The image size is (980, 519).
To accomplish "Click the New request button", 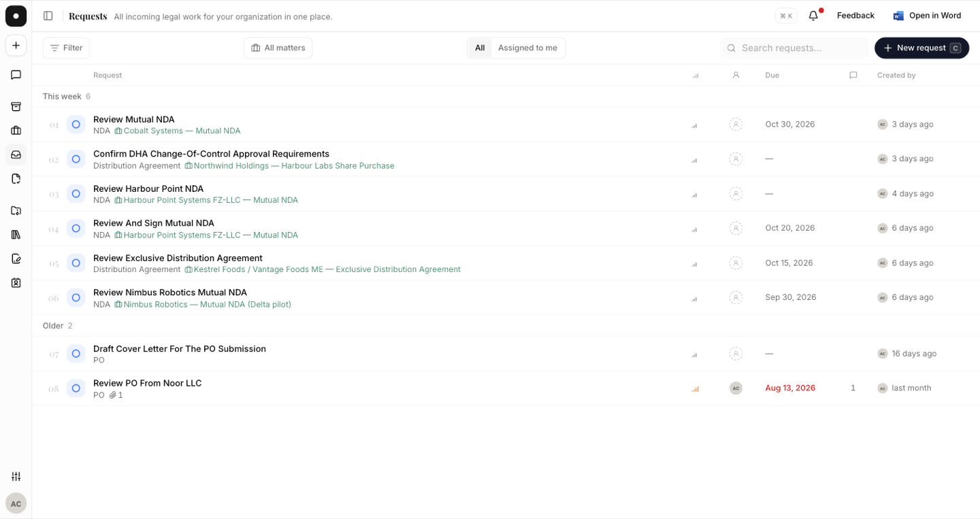I will 921,48.
